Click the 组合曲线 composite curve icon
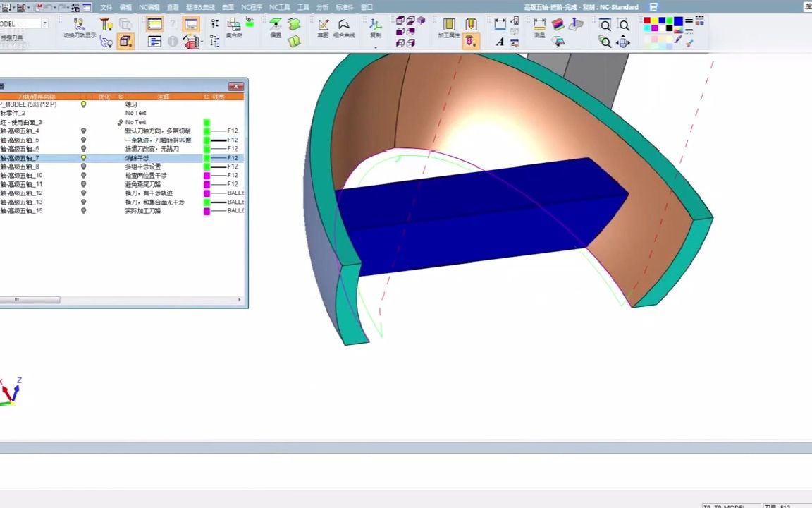This screenshot has width=812, height=508. [344, 26]
